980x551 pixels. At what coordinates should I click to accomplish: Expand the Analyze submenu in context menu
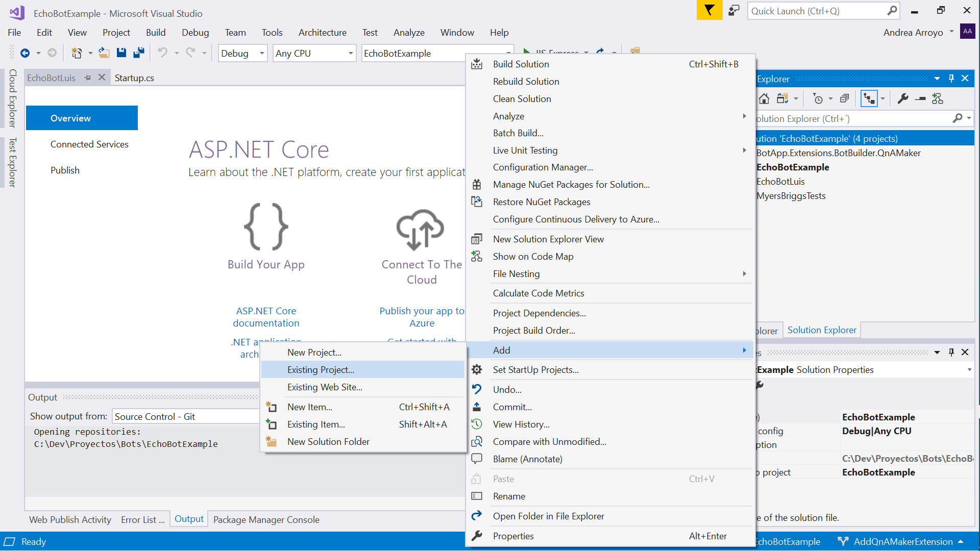[x=610, y=116]
